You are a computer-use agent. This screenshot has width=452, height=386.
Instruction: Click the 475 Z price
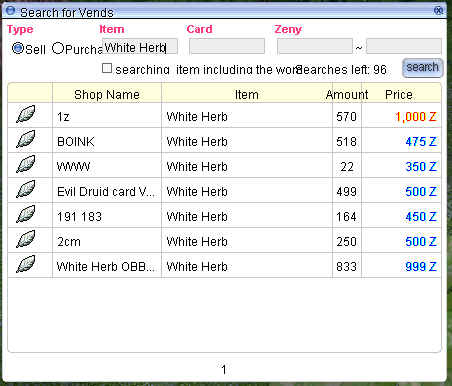tap(421, 142)
